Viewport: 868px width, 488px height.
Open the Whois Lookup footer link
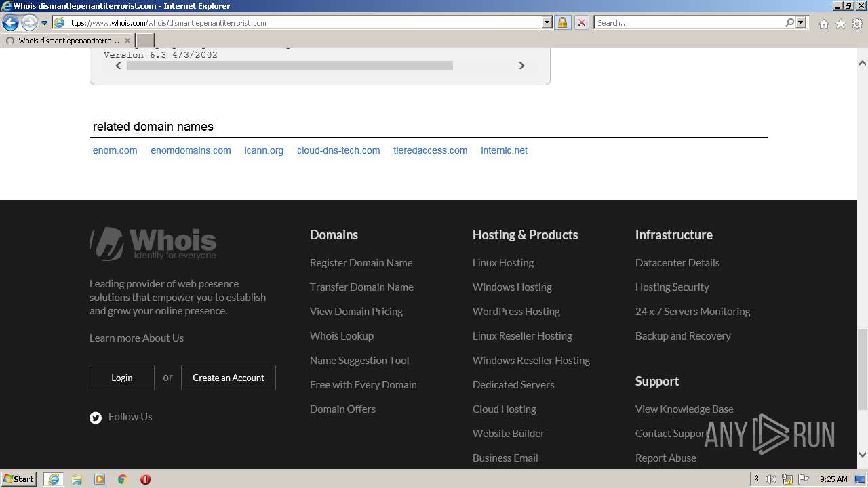pos(342,335)
